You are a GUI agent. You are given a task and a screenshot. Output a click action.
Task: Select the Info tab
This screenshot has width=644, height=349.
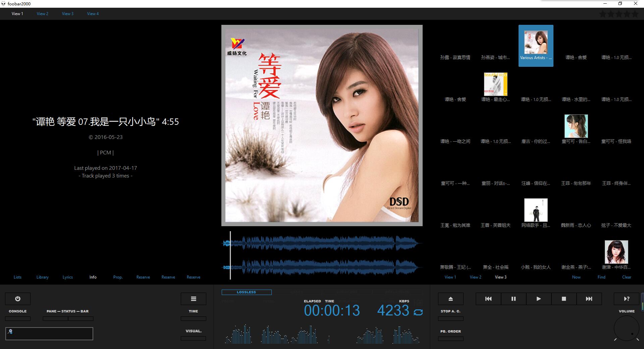pos(93,277)
